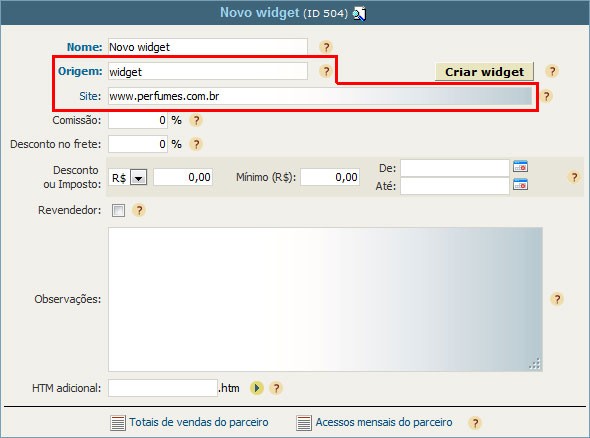
Task: Open Acessos mensais do parceiro link
Action: [x=383, y=422]
